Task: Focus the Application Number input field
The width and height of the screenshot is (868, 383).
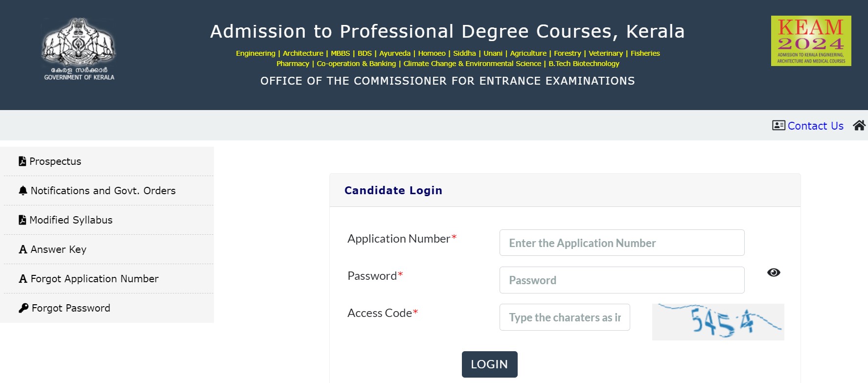Action: click(621, 243)
